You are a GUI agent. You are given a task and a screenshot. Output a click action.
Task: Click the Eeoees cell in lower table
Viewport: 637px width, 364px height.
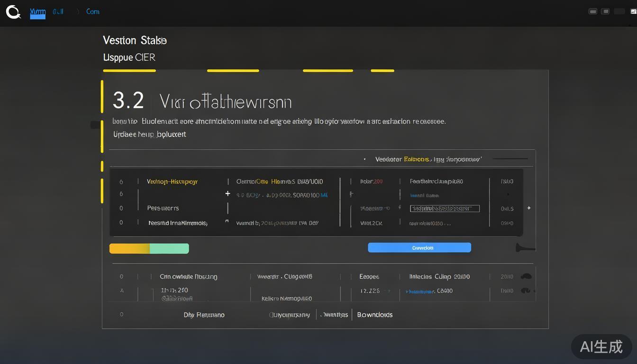369,277
